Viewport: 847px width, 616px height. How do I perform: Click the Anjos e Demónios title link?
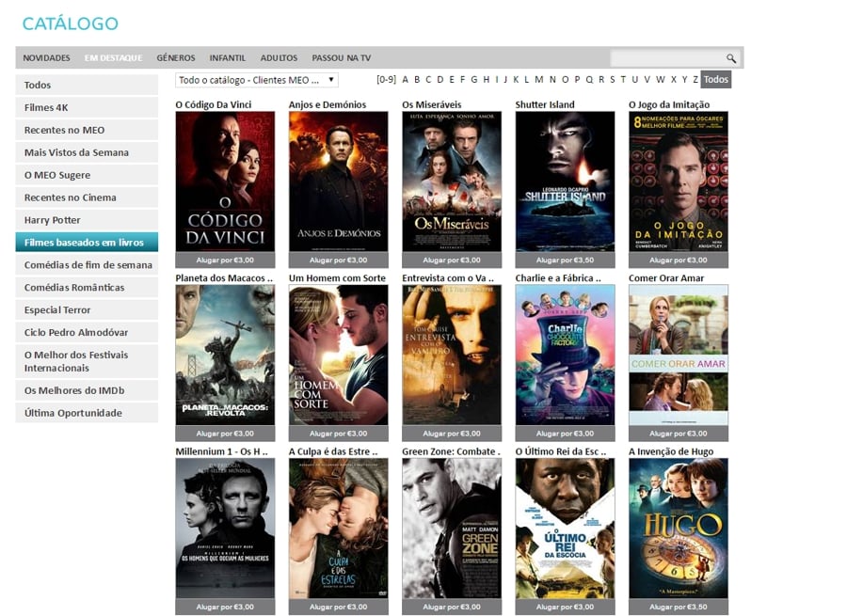[x=328, y=104]
